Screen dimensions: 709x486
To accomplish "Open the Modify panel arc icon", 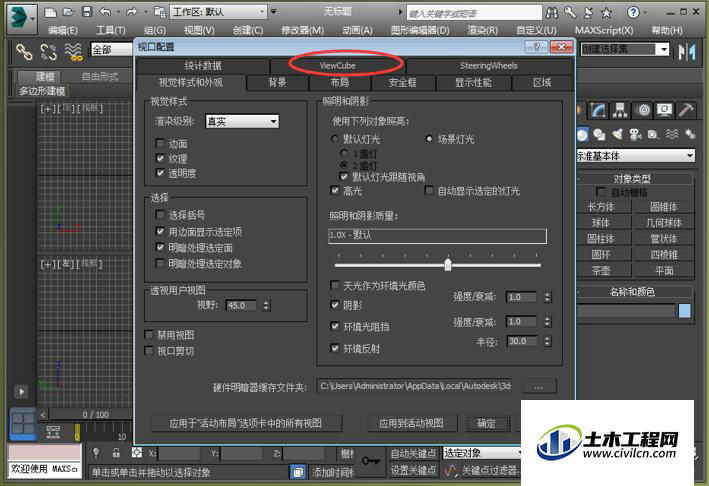I will click(598, 110).
